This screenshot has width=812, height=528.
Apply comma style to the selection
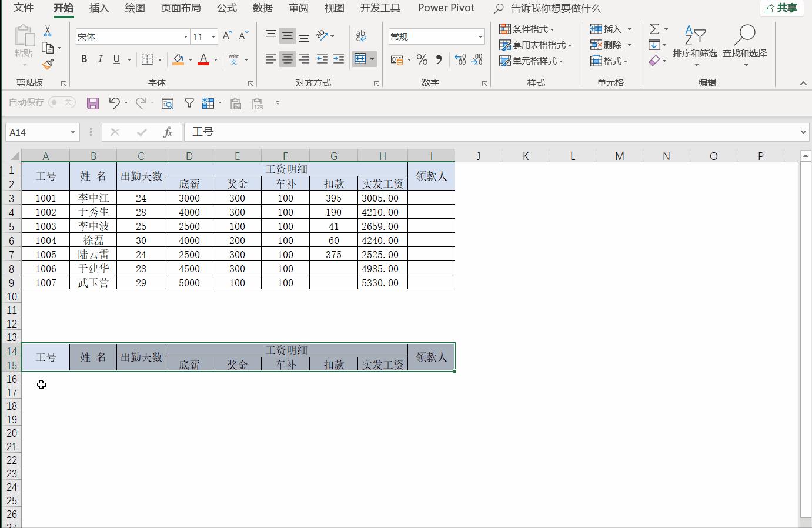pyautogui.click(x=437, y=59)
